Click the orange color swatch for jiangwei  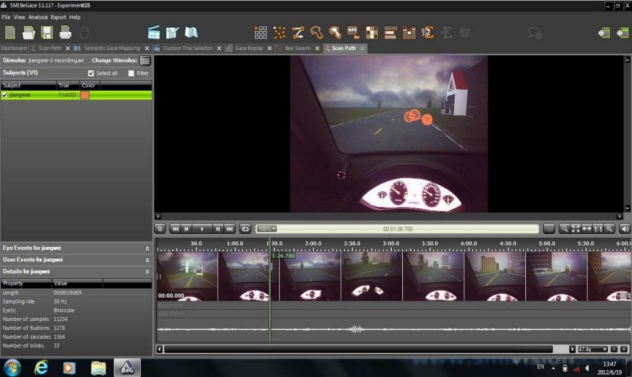[85, 95]
